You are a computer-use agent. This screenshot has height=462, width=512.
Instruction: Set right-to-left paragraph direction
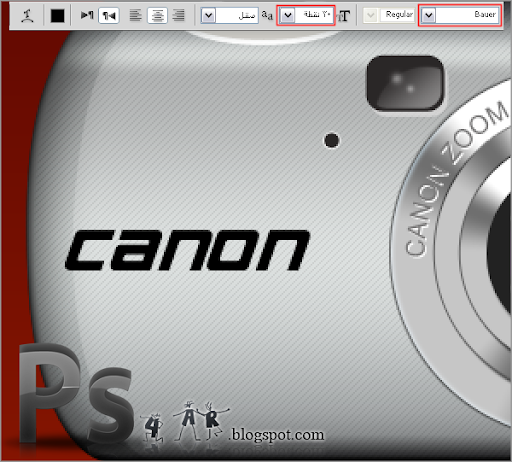pyautogui.click(x=109, y=15)
